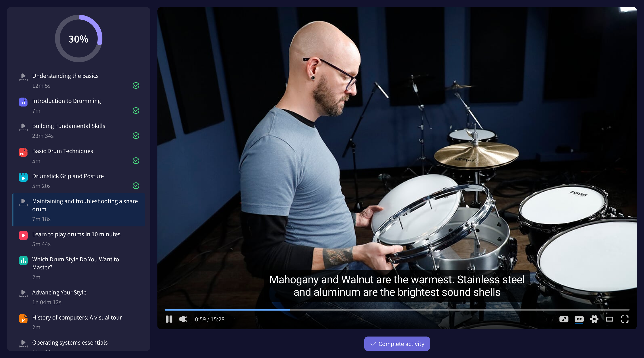The width and height of the screenshot is (644, 358).
Task: Toggle completion checkmark for 'Basic Drum Techniques'
Action: tap(136, 160)
